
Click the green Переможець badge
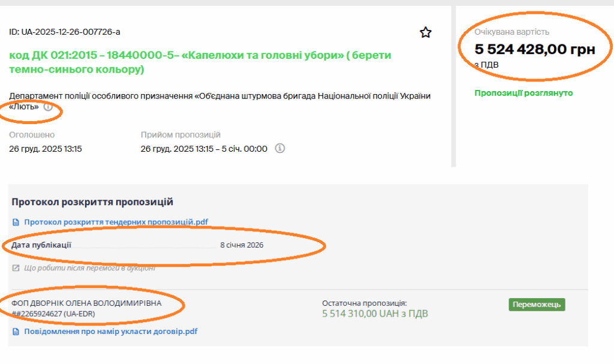[x=537, y=305]
